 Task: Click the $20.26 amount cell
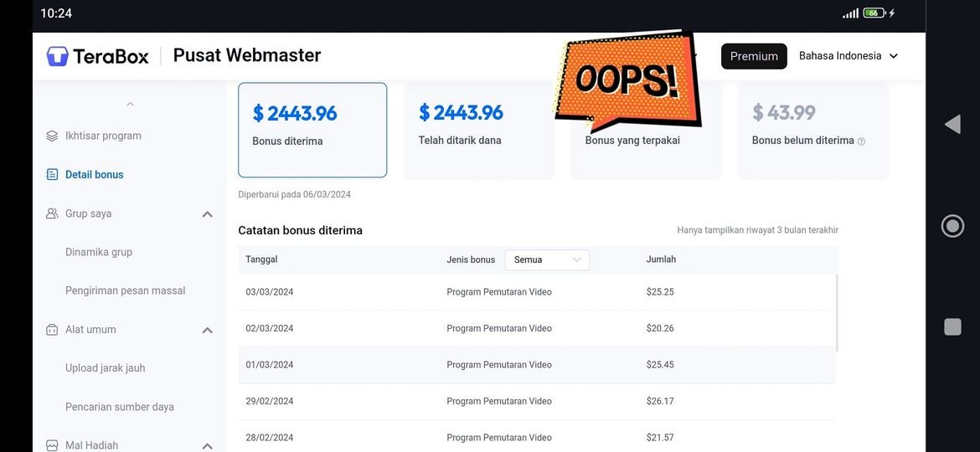pyautogui.click(x=660, y=328)
